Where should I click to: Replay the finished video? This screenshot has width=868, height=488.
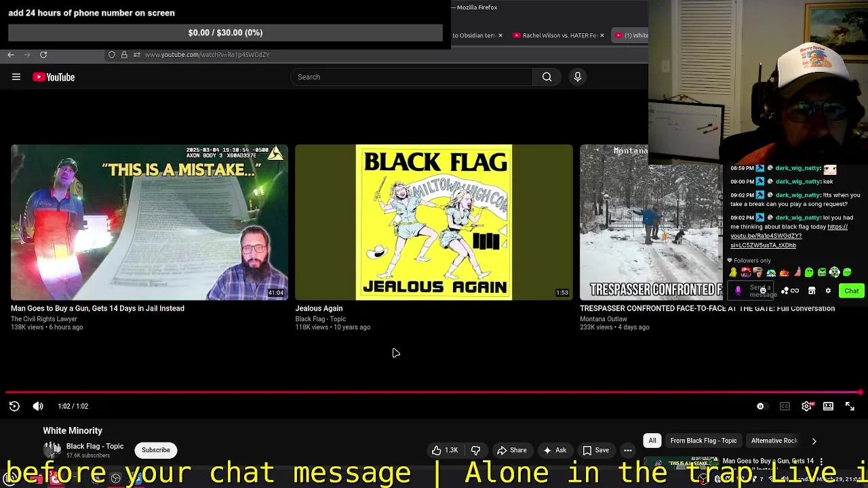(14, 406)
